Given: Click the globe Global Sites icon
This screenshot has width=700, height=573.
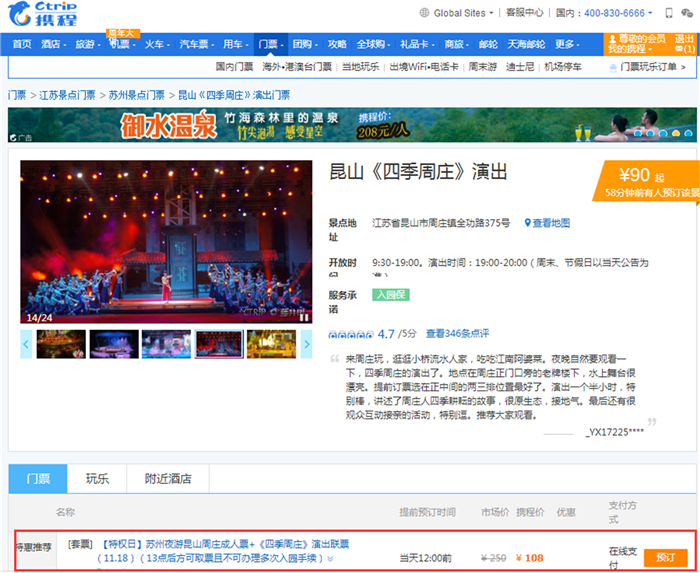Looking at the screenshot, I should click(425, 13).
